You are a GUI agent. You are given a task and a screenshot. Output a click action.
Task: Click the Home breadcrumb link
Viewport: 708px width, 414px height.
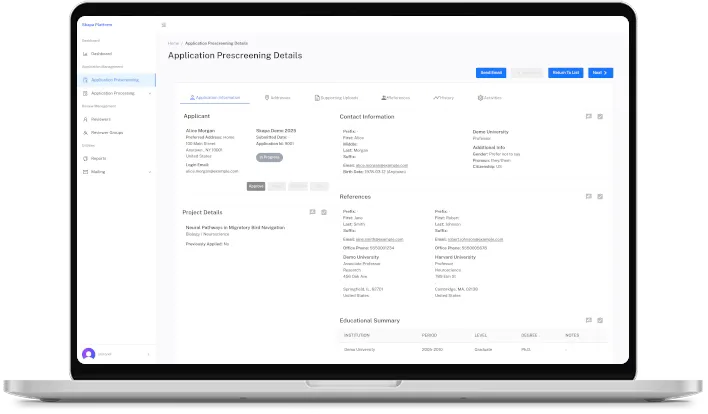click(x=173, y=43)
